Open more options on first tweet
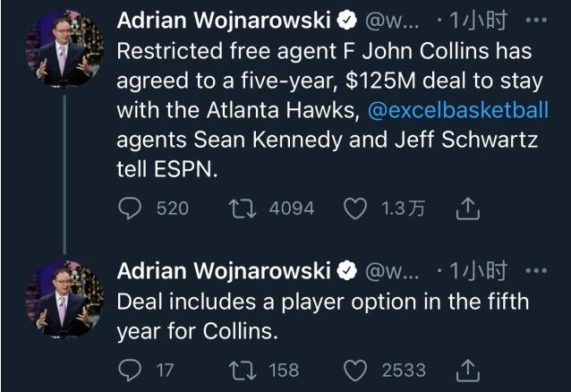 coord(537,20)
